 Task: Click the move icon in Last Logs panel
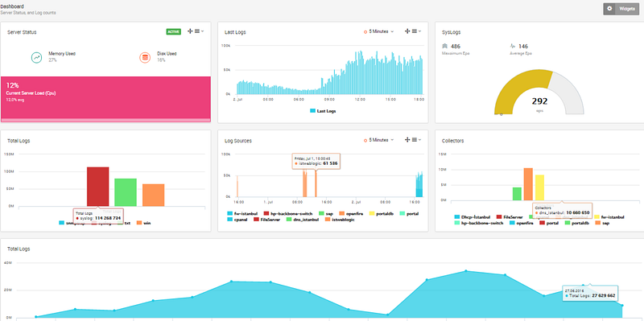407,31
